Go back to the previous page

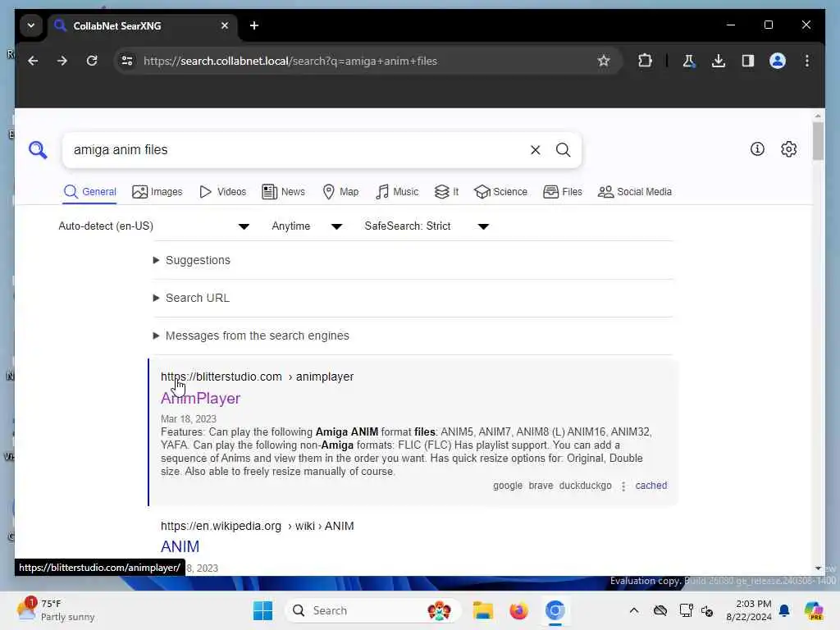click(x=33, y=61)
